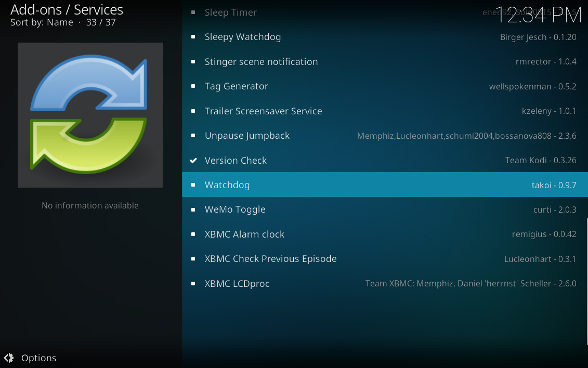Image resolution: width=588 pixels, height=368 pixels.
Task: Select the Watchdog add-on thumbnail image
Action: 90,115
